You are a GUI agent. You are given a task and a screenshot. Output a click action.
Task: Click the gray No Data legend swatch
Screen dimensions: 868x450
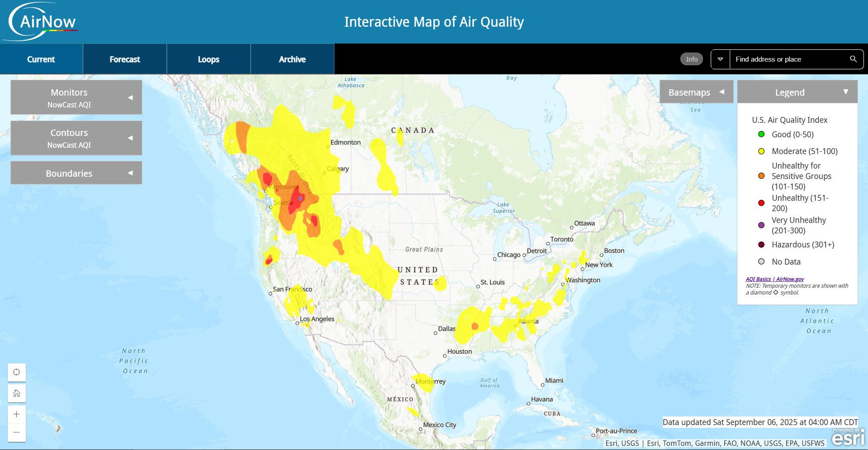click(761, 261)
